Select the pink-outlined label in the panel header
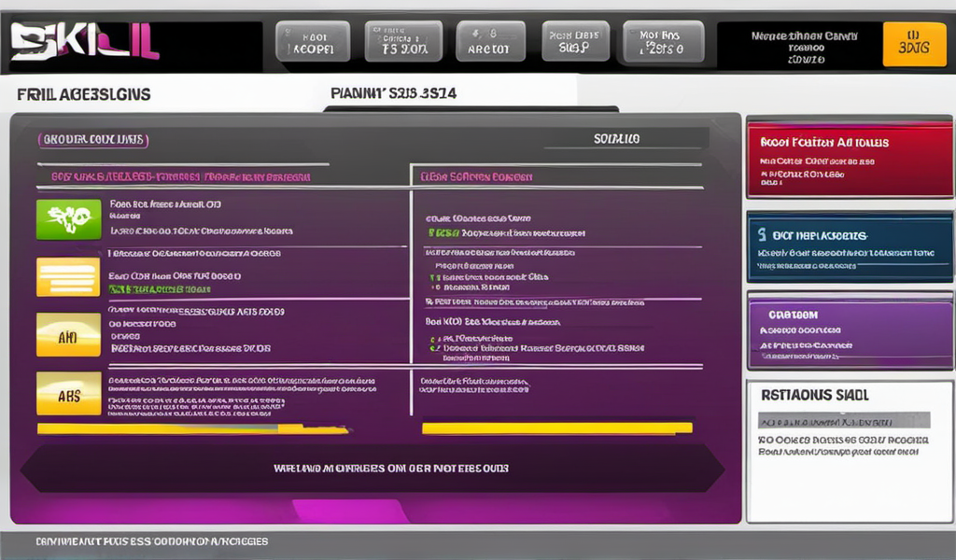The width and height of the screenshot is (956, 560). click(x=93, y=140)
